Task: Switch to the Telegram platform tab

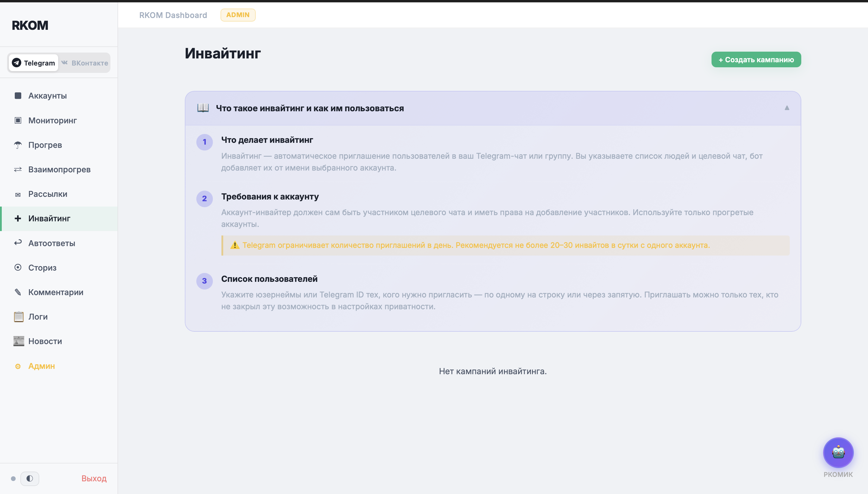Action: click(33, 63)
